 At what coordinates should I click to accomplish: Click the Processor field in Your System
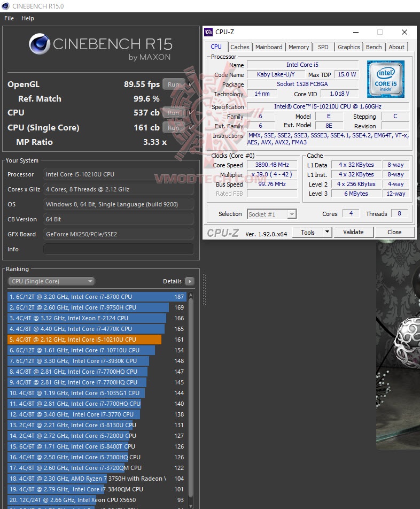119,174
